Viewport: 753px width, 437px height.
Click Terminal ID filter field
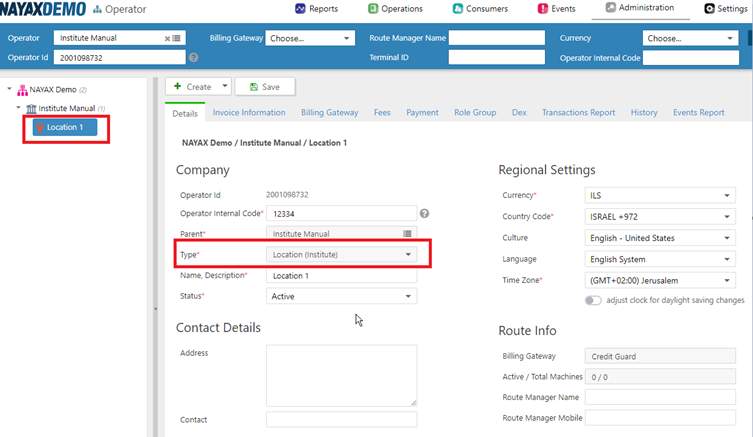[x=497, y=58]
